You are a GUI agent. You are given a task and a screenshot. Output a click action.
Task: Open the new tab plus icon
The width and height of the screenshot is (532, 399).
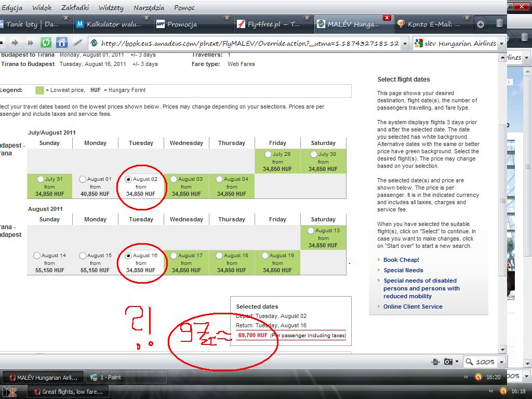point(481,24)
